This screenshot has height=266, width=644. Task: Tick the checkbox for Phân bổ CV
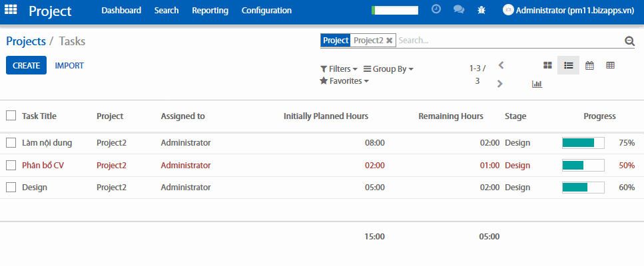click(11, 165)
